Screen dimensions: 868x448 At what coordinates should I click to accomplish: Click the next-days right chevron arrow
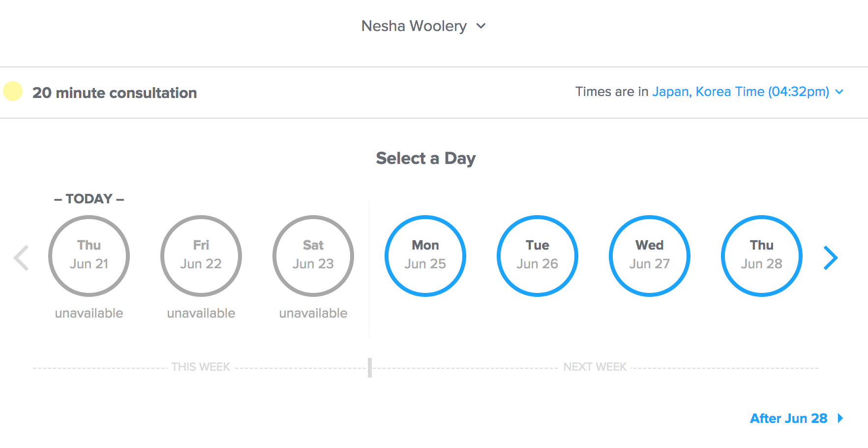(831, 257)
